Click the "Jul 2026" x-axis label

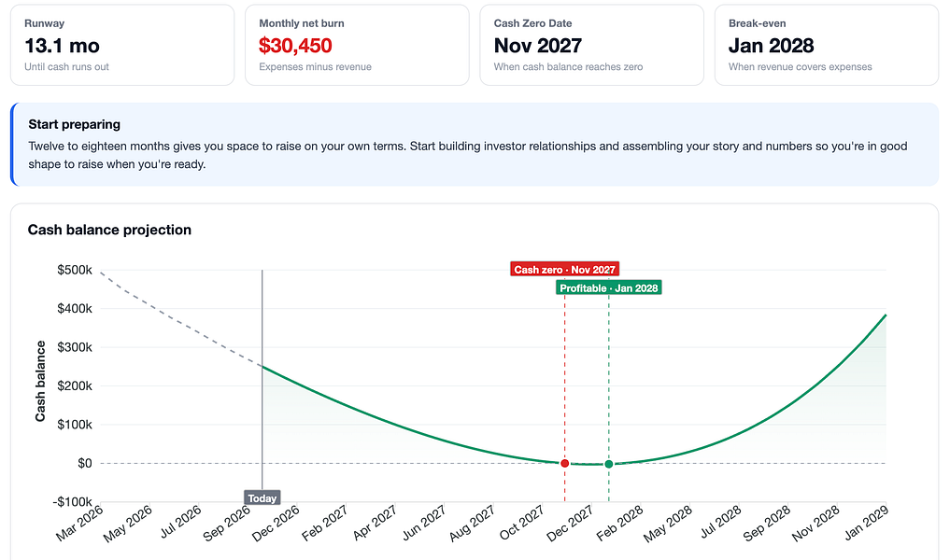point(180,522)
